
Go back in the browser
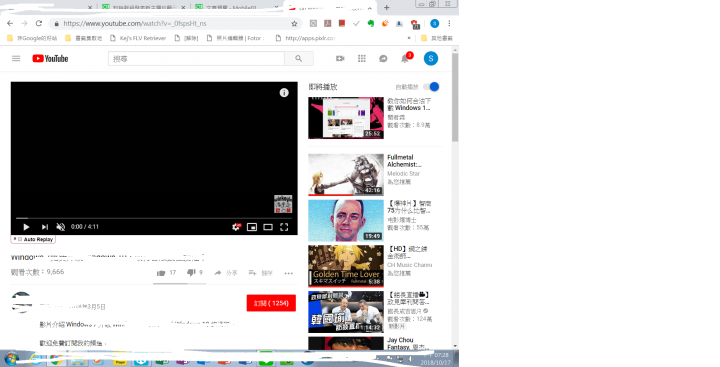[10, 23]
